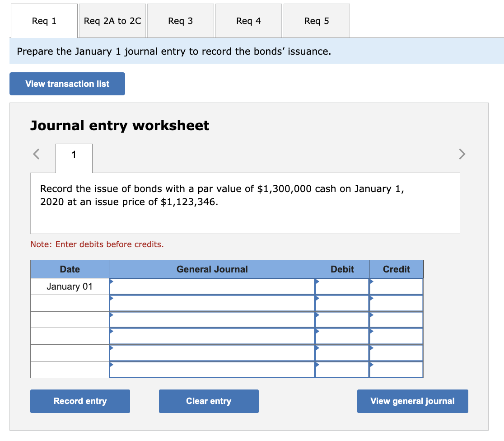This screenshot has height=441, width=504.
Task: Go to previous journal entry arrow
Action: (x=36, y=154)
